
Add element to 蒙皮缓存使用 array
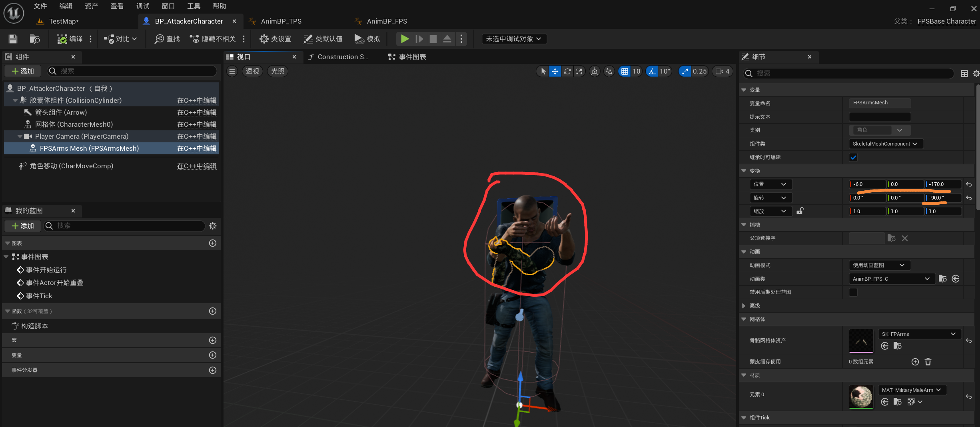pyautogui.click(x=915, y=361)
